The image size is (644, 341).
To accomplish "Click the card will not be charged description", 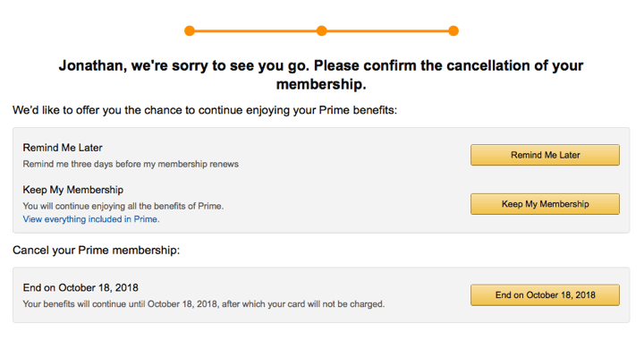I will [x=204, y=304].
